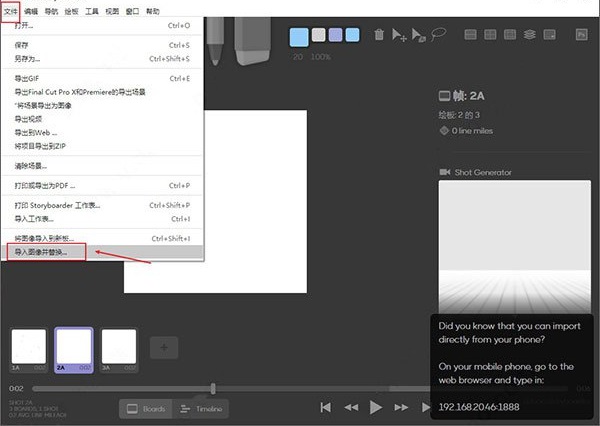Open the 工具 menu
The height and width of the screenshot is (426, 600).
point(92,11)
